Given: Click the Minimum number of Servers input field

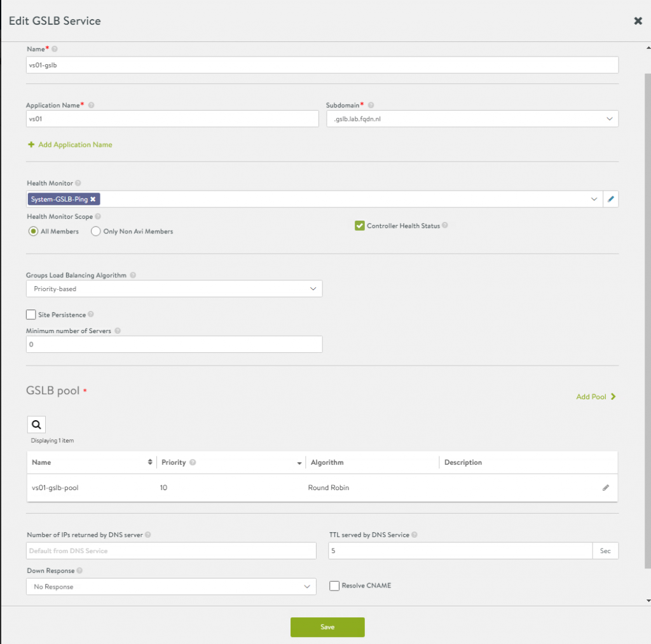Looking at the screenshot, I should pos(174,344).
